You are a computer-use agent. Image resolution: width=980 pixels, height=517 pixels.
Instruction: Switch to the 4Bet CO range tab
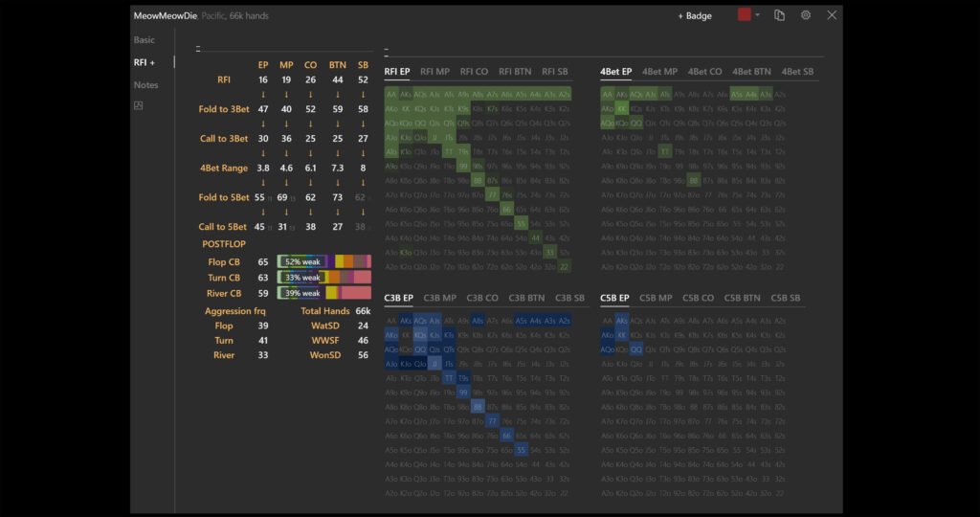(x=703, y=72)
